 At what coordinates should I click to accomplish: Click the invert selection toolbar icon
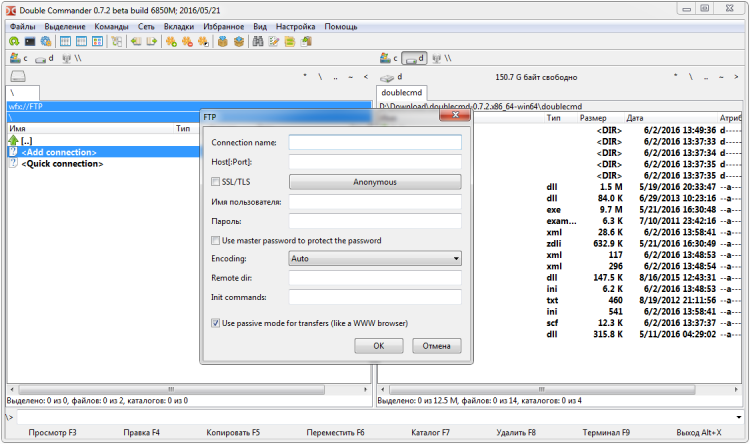203,42
